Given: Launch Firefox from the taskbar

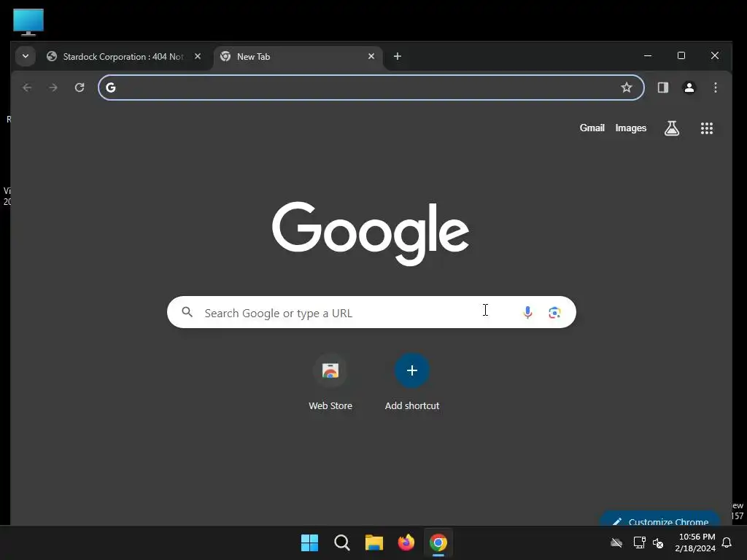Looking at the screenshot, I should (406, 542).
